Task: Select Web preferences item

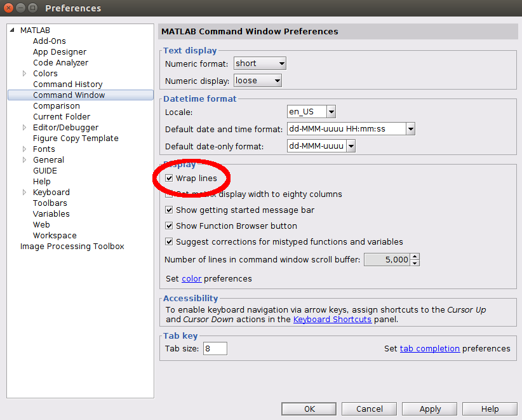Action: tap(41, 224)
